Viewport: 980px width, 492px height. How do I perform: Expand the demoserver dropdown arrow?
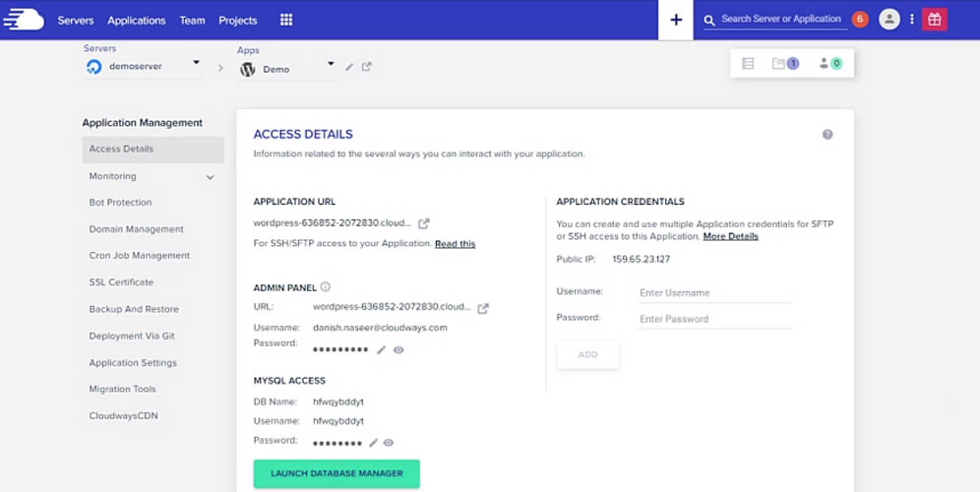(x=196, y=63)
